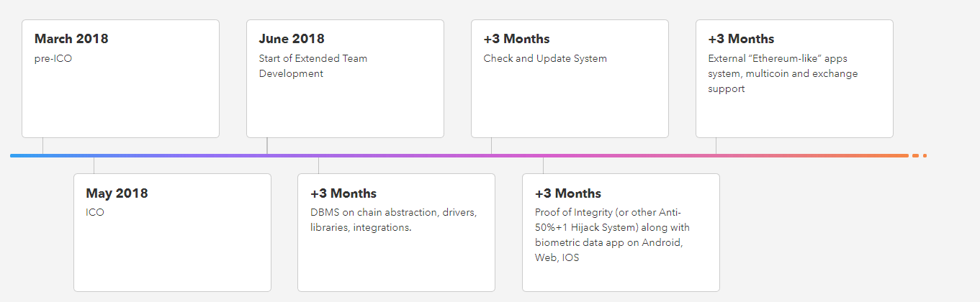Image resolution: width=980 pixels, height=302 pixels.
Task: Click the June 2018 heading
Action: (292, 39)
